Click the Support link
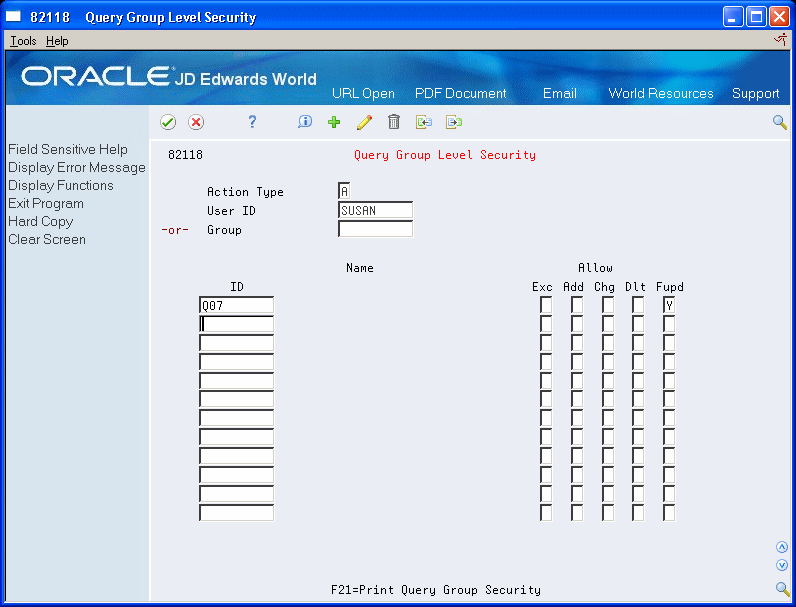The height and width of the screenshot is (607, 796). [755, 93]
